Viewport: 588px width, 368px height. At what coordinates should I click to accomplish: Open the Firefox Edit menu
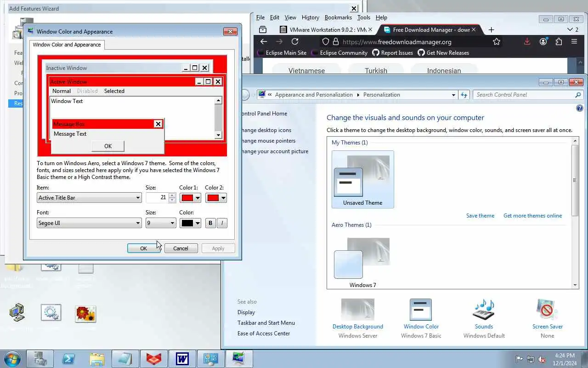(275, 17)
